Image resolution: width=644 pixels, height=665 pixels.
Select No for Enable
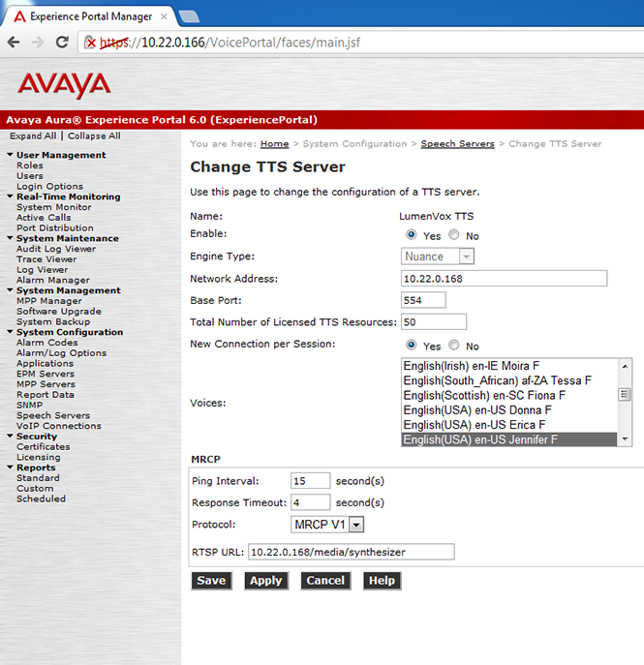coord(454,234)
